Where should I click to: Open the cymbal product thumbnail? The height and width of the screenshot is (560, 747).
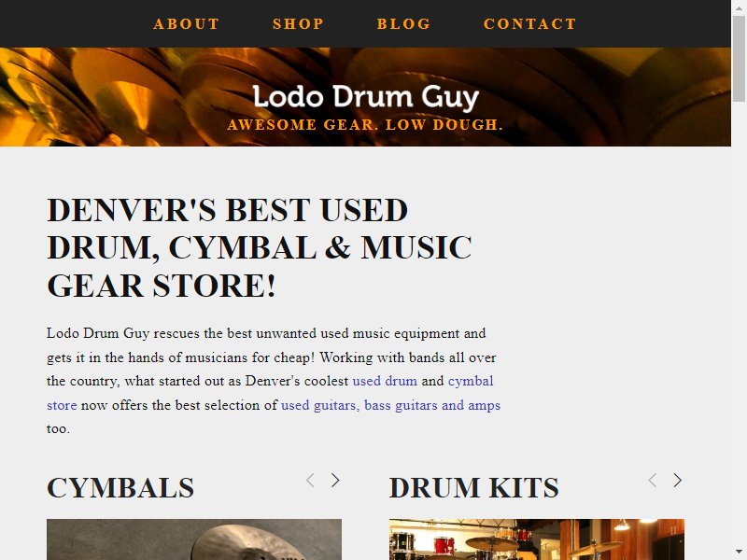pyautogui.click(x=194, y=539)
